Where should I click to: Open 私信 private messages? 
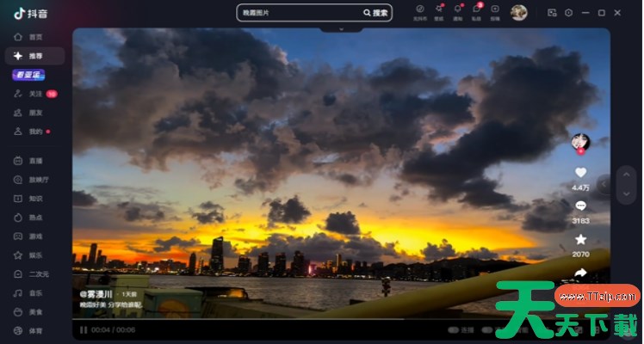pos(476,12)
